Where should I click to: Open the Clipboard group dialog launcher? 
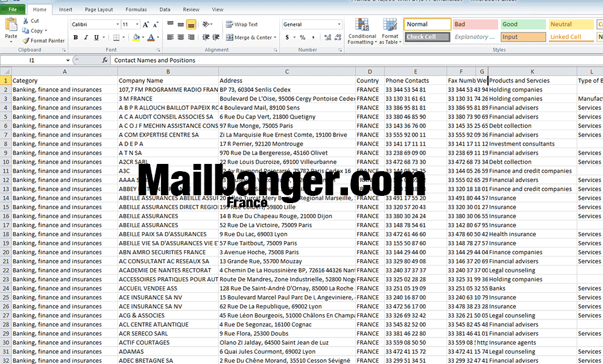(64, 50)
